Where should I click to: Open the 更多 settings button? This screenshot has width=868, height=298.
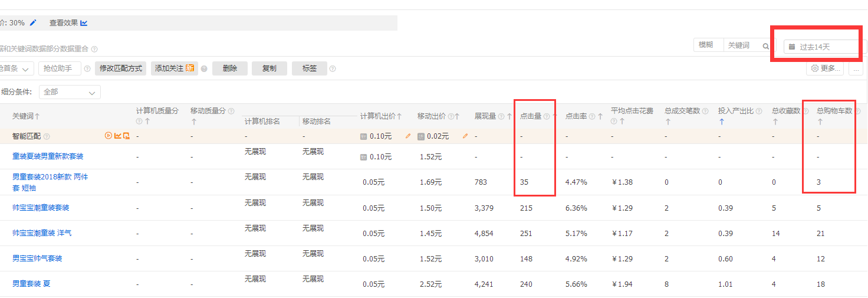click(x=824, y=68)
